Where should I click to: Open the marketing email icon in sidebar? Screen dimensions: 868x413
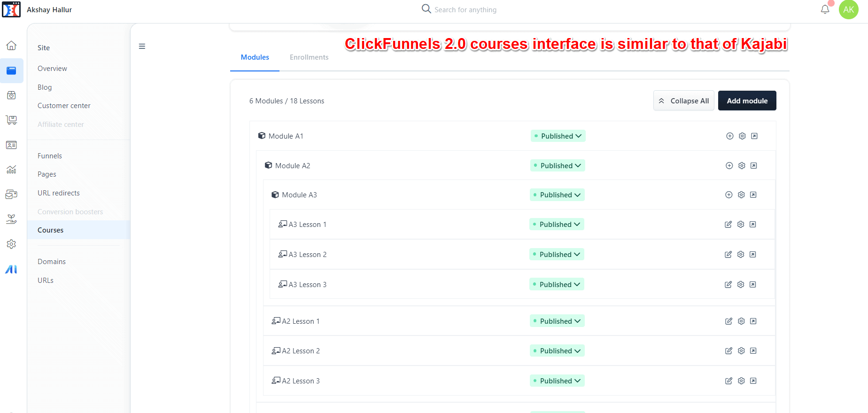[x=12, y=195]
